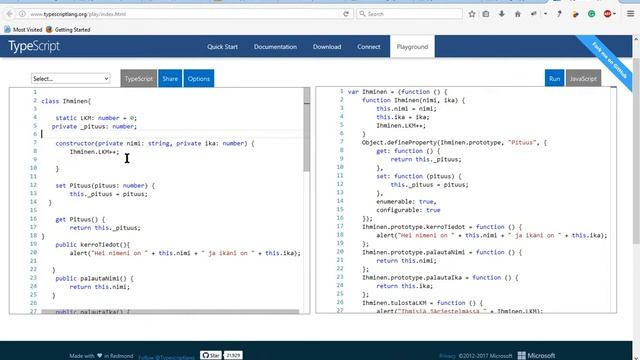Viewport: 640px width, 360px height.
Task: Click the 'static LKM: number = 0;' line
Action: click(96, 118)
